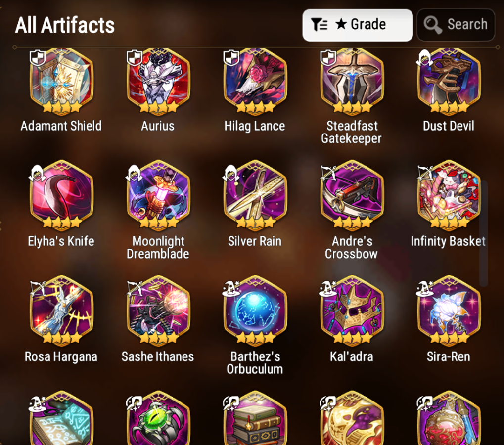The height and width of the screenshot is (445, 504).
Task: Select the Moonlight Dreamblade artifact
Action: pyautogui.click(x=158, y=195)
